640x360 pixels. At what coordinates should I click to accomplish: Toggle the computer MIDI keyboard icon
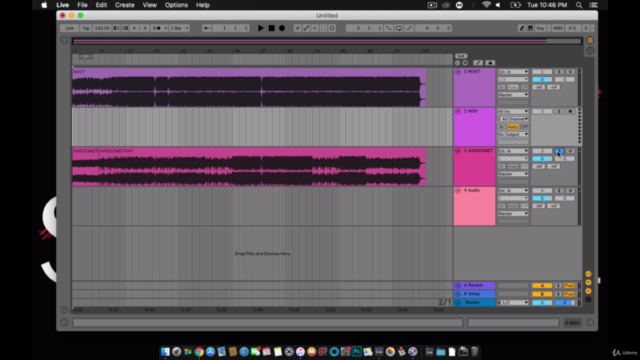click(x=530, y=28)
